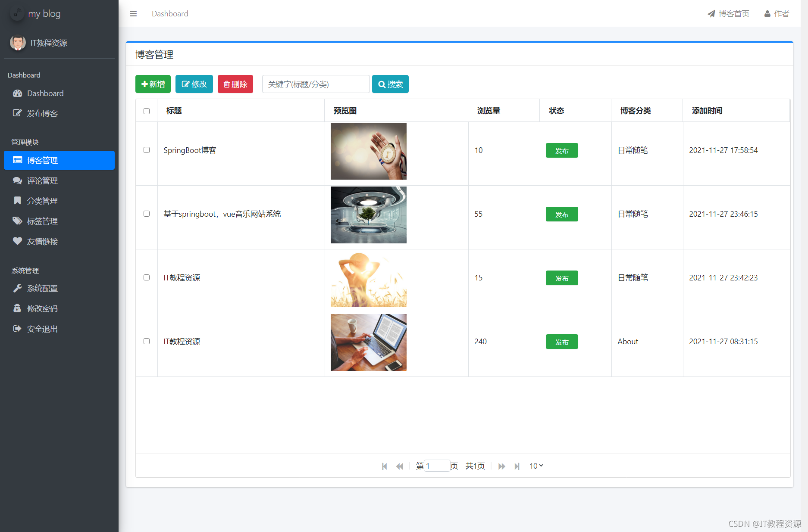Screen dimensions: 808x532
Task: Open 评论管理 in the sidebar
Action: coord(59,180)
